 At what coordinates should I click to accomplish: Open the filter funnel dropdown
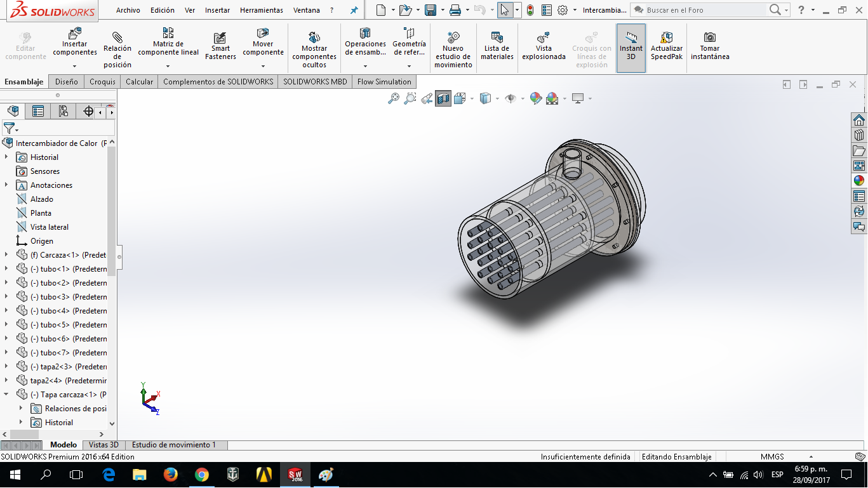point(11,129)
